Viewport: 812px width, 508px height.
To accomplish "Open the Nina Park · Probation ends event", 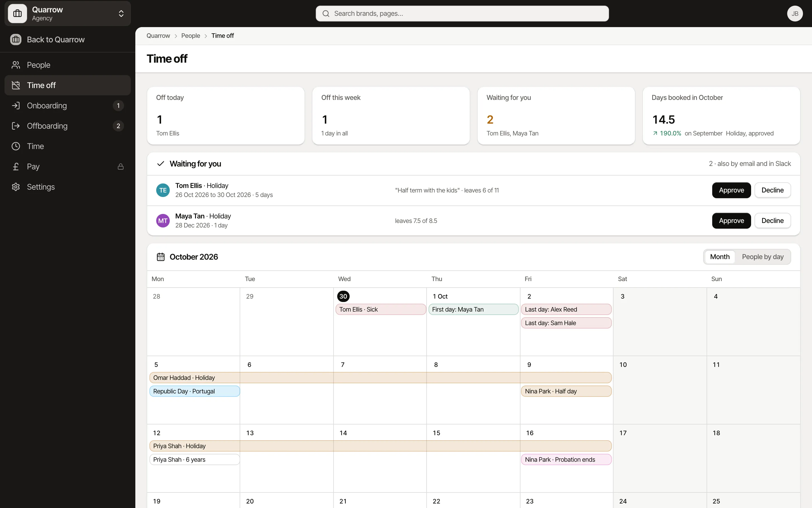I will [x=566, y=459].
